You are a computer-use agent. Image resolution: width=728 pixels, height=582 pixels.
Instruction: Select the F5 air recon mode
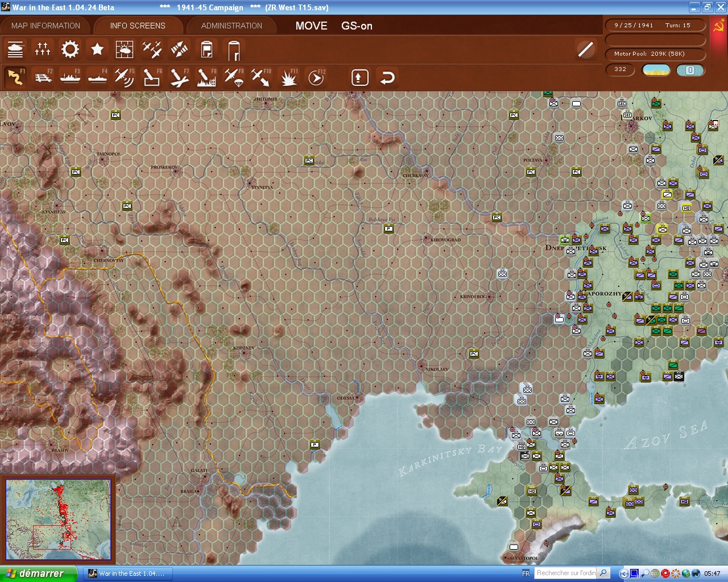(x=125, y=77)
